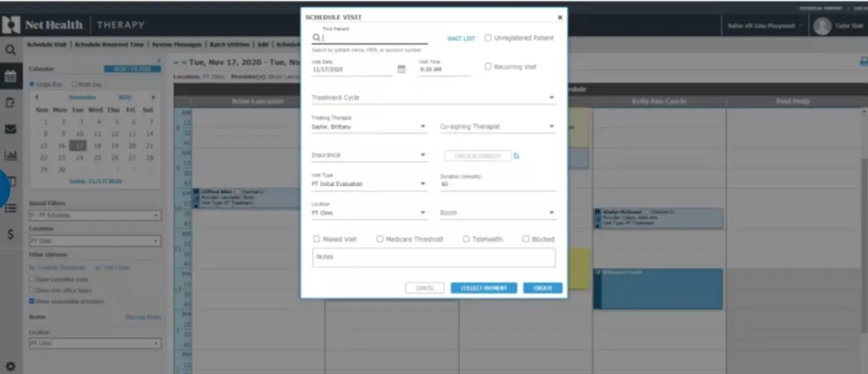
Task: Check the Unregistered Patient option
Action: [x=488, y=37]
